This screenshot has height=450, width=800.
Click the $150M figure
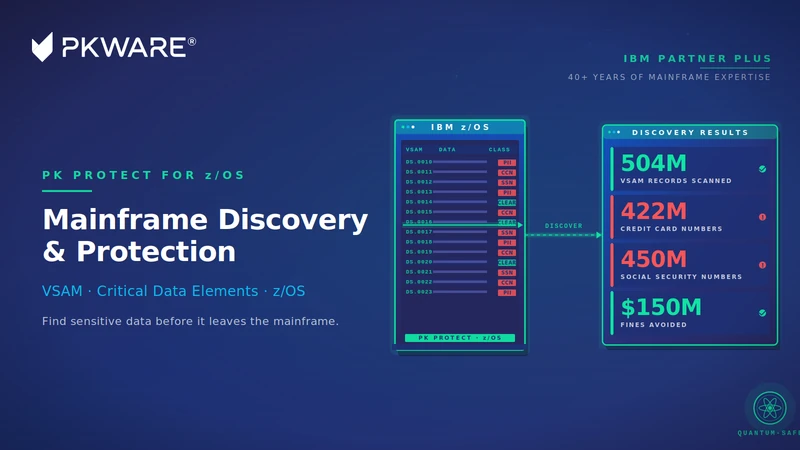(x=661, y=307)
